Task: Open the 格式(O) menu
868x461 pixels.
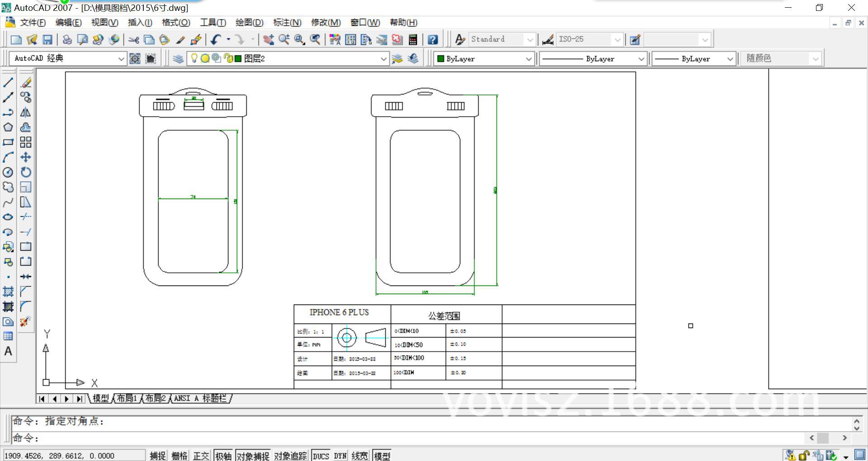Action: point(176,23)
